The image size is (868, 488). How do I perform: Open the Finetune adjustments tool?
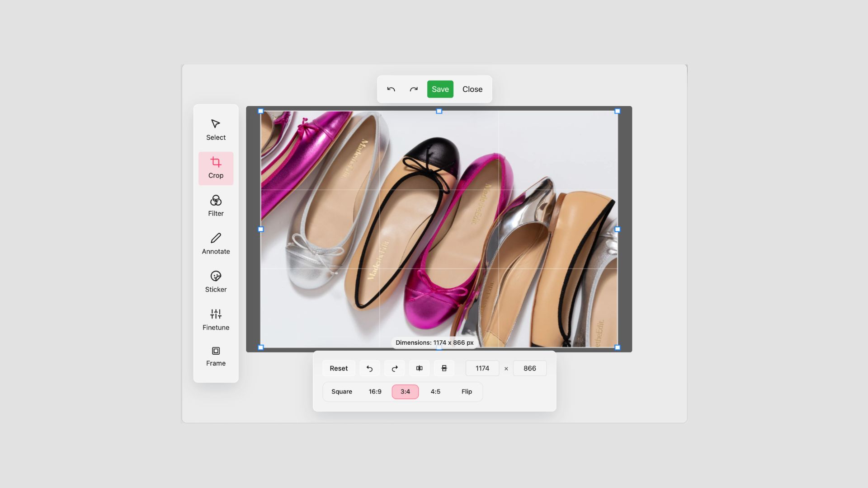[216, 320]
